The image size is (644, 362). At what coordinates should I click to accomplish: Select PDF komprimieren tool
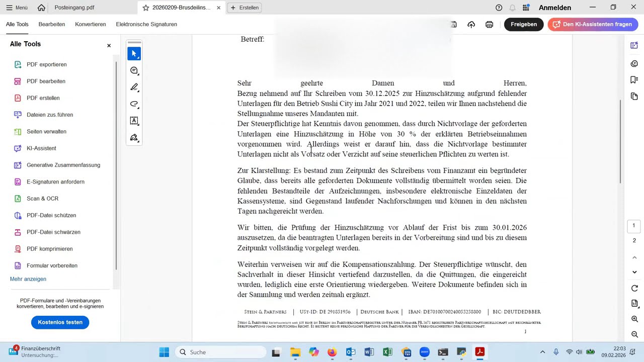(49, 249)
